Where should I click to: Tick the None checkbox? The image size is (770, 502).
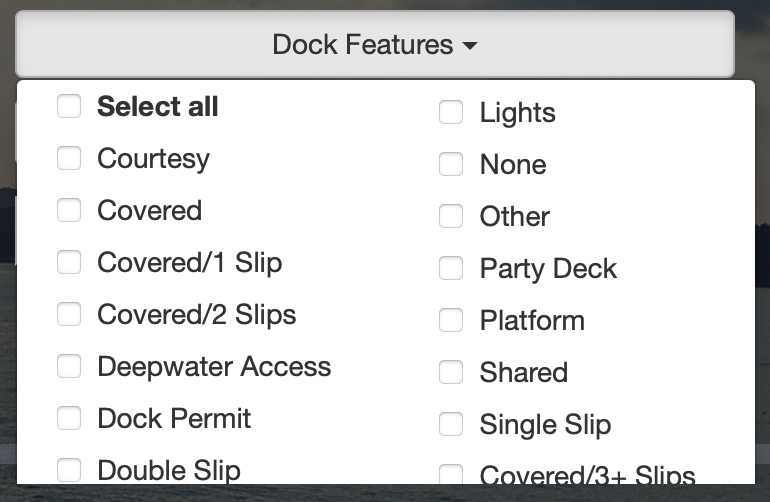point(451,165)
